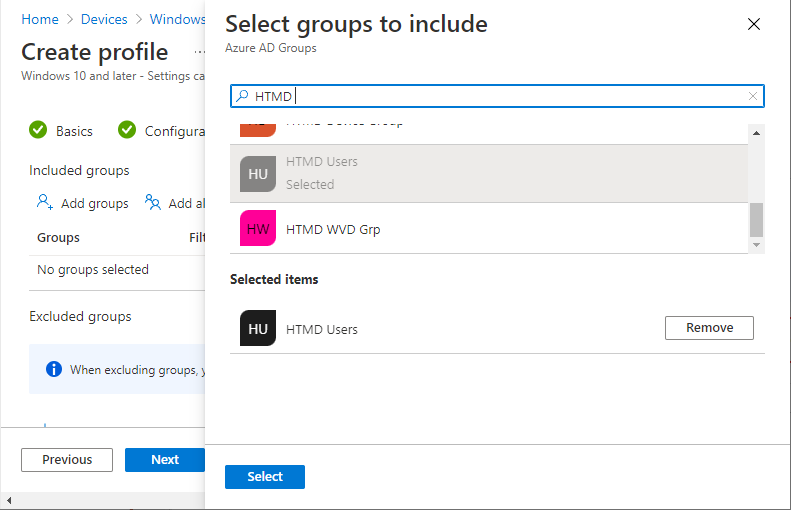Image resolution: width=791 pixels, height=510 pixels.
Task: Click the Azure AD Groups subtitle
Action: point(271,48)
